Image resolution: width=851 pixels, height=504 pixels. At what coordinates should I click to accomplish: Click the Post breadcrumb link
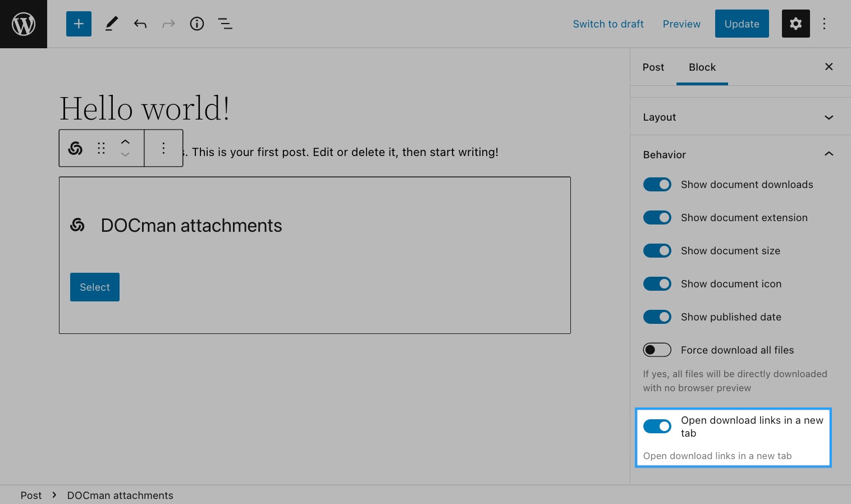click(x=31, y=495)
